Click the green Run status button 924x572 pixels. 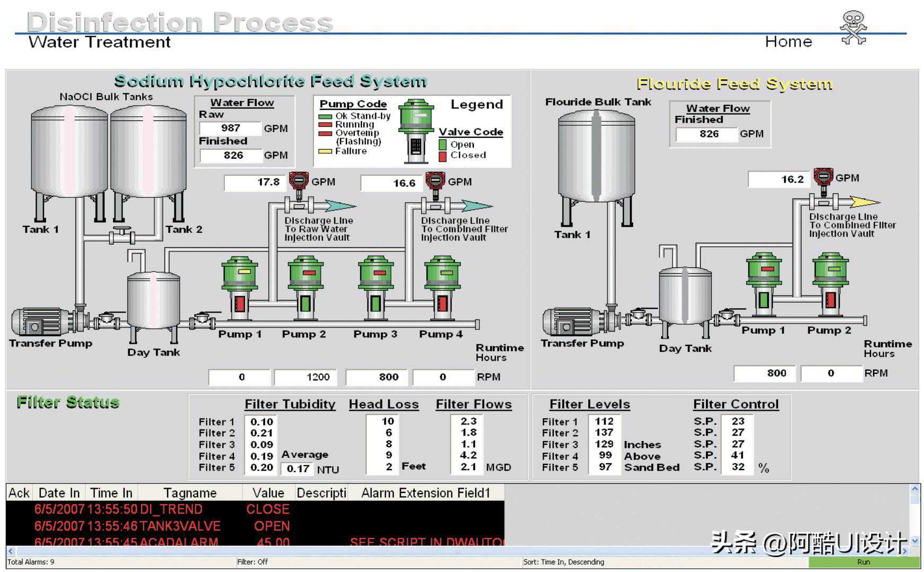tap(862, 562)
